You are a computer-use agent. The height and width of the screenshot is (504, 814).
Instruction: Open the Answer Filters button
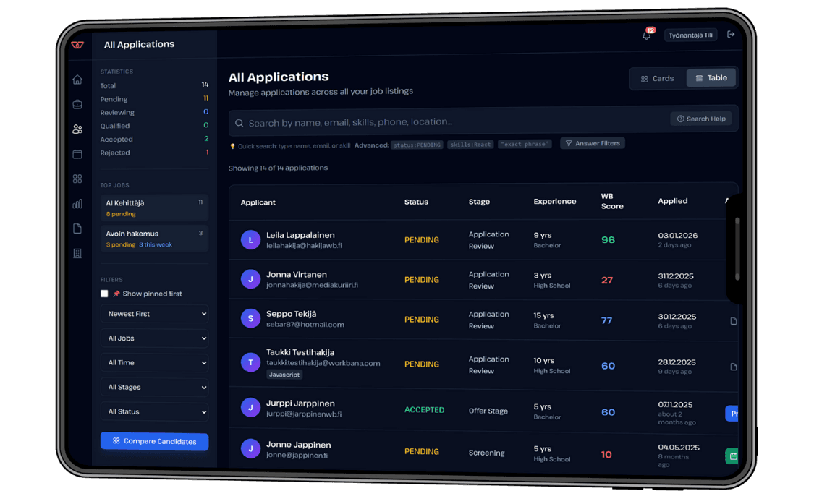[x=592, y=143]
